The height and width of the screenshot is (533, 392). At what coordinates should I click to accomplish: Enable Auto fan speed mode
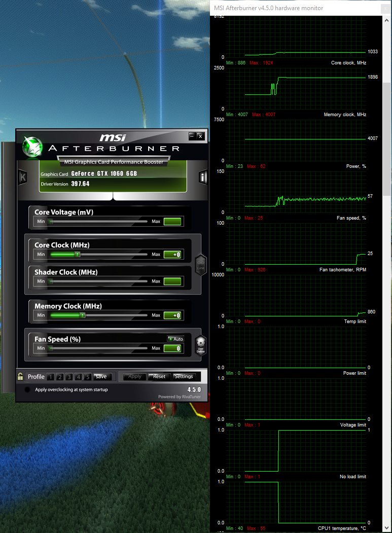(x=175, y=339)
